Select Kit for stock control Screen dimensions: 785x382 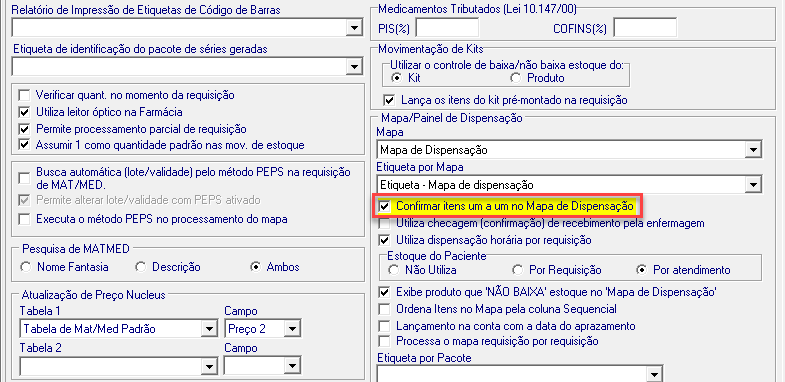click(397, 78)
